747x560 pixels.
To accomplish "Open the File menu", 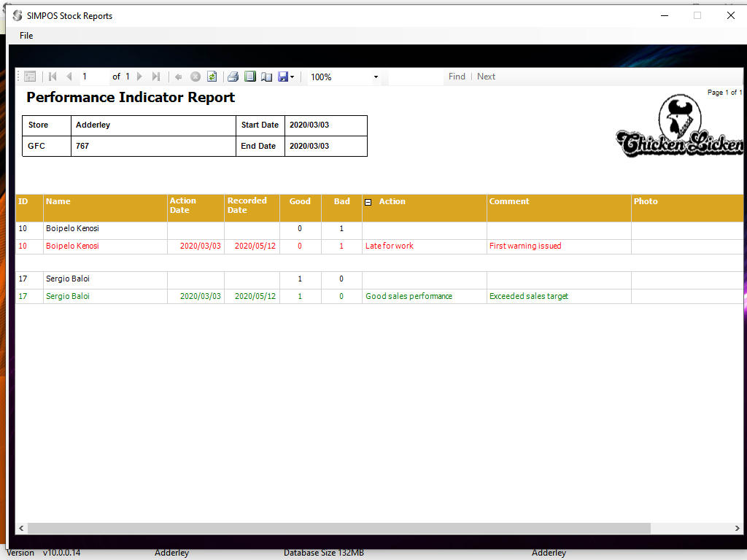I will click(x=26, y=36).
